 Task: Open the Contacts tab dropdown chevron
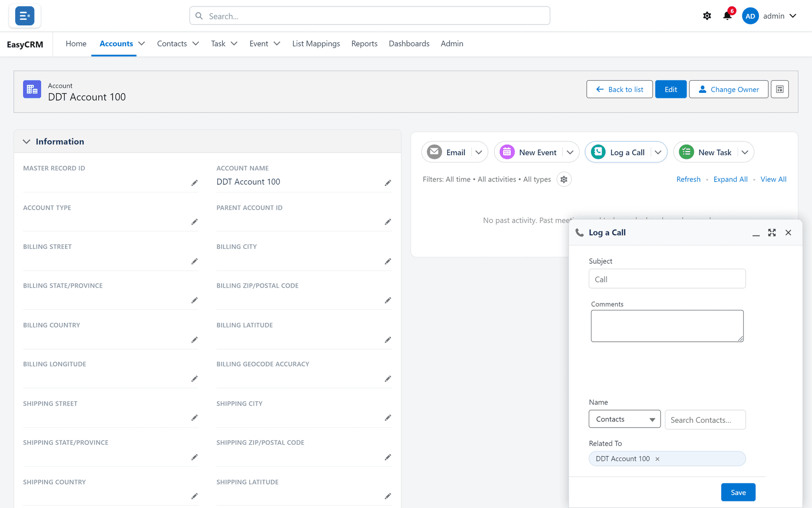(x=196, y=43)
